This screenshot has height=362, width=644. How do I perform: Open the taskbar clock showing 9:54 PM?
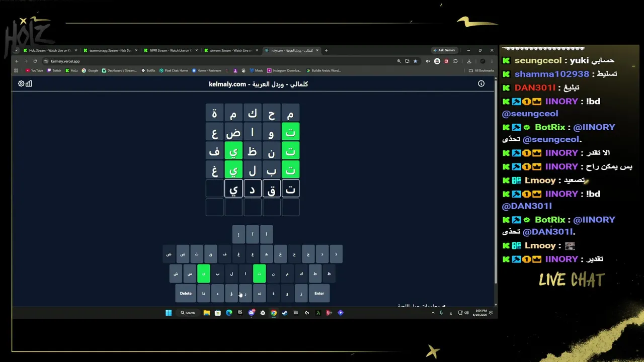(481, 313)
